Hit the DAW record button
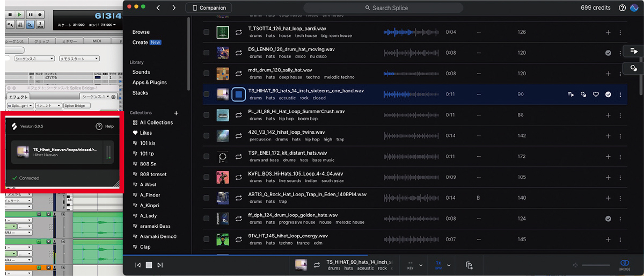Image resolution: width=644 pixels, height=276 pixels. point(40,14)
